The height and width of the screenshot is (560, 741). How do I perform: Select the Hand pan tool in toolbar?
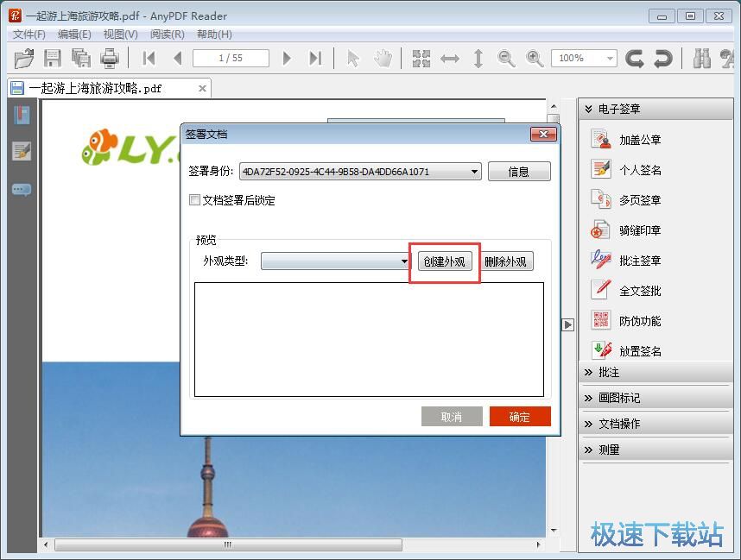coord(380,58)
